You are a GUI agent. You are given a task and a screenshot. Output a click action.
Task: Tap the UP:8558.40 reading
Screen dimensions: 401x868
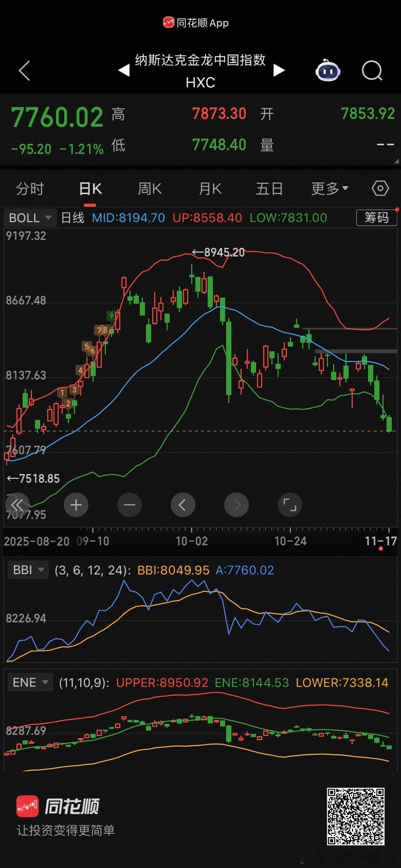pos(207,218)
